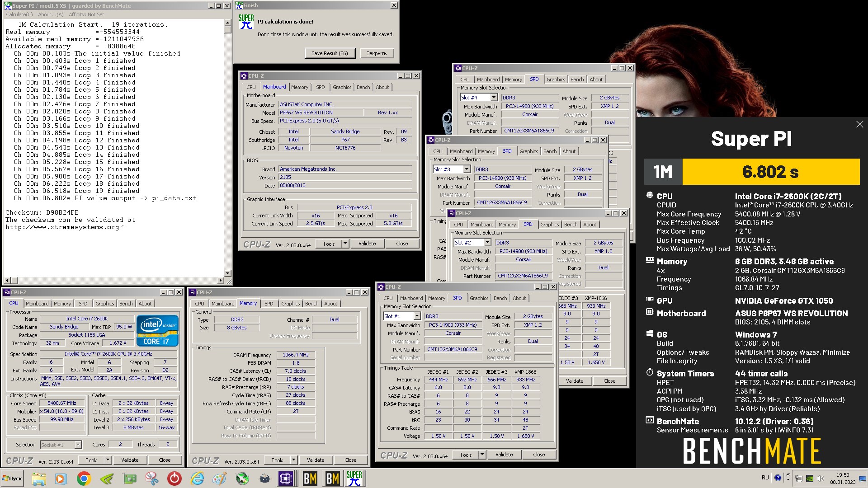Expand Tools arrow in Slot #1 SPD window
868x488 pixels.
[x=482, y=455]
